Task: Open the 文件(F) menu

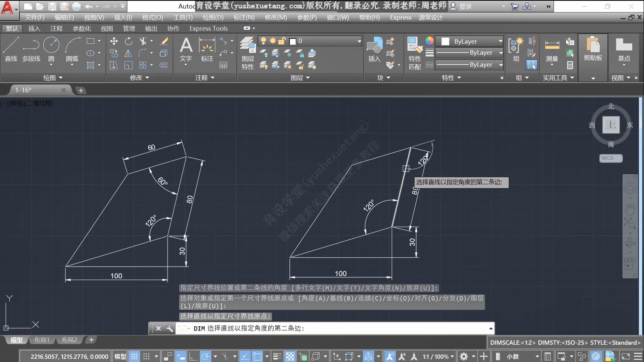Action: [x=35, y=17]
